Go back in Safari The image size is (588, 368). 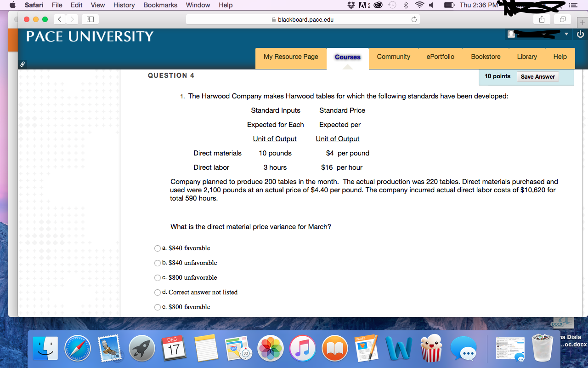point(59,20)
